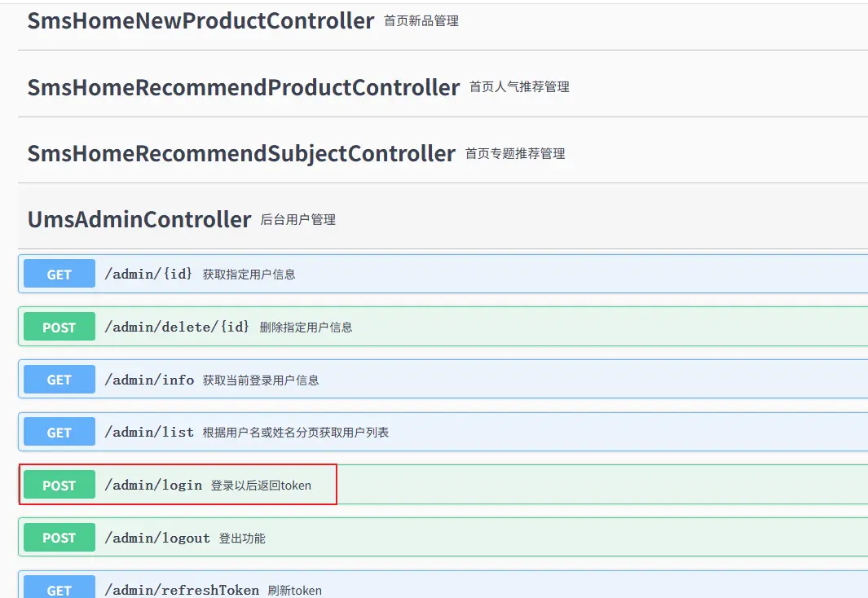
Task: Open the /admin/list endpoint path
Action: pos(149,433)
